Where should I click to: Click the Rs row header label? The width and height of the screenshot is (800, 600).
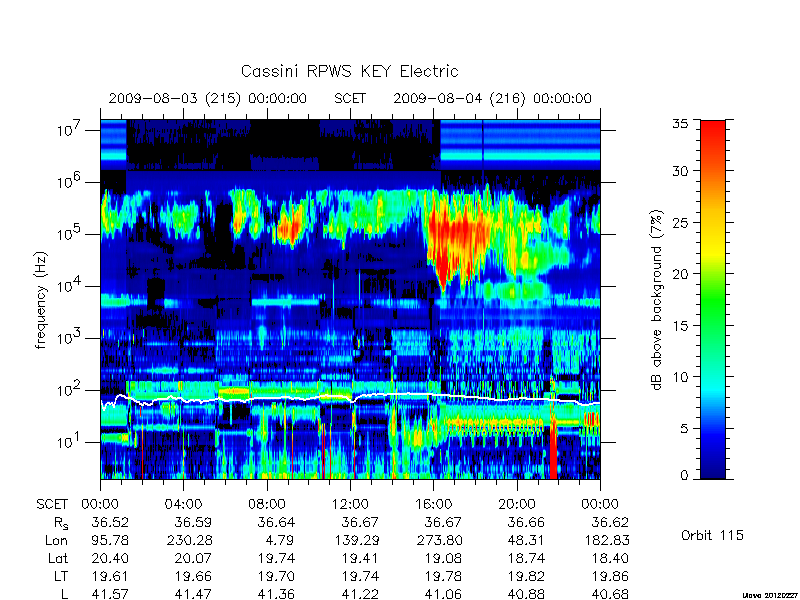(61, 523)
